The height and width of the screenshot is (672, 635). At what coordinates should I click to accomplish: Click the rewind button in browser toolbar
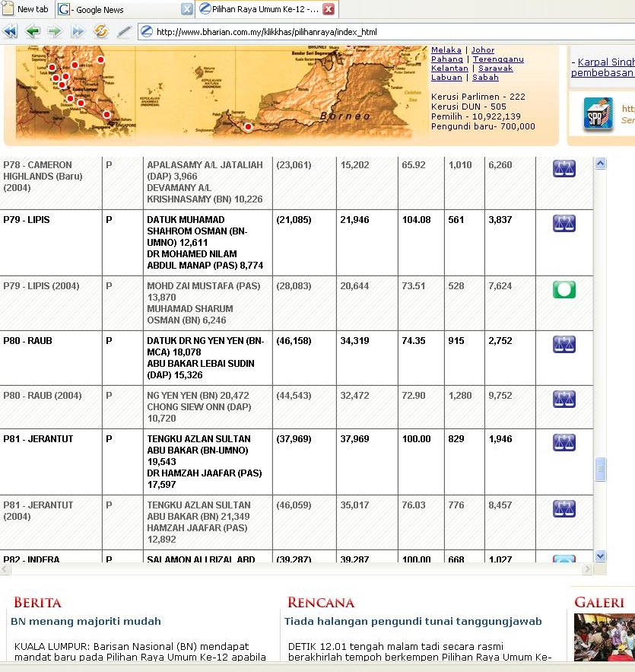point(10,31)
